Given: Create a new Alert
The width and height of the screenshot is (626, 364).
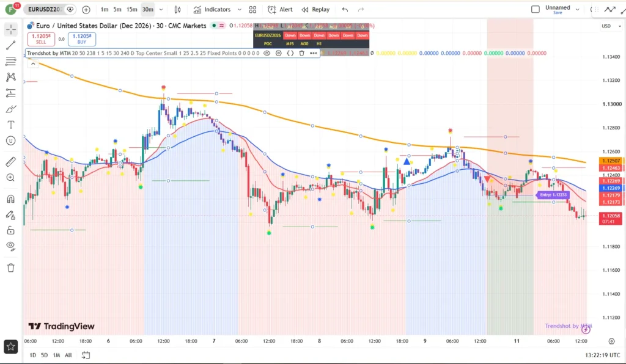Looking at the screenshot, I should [280, 10].
